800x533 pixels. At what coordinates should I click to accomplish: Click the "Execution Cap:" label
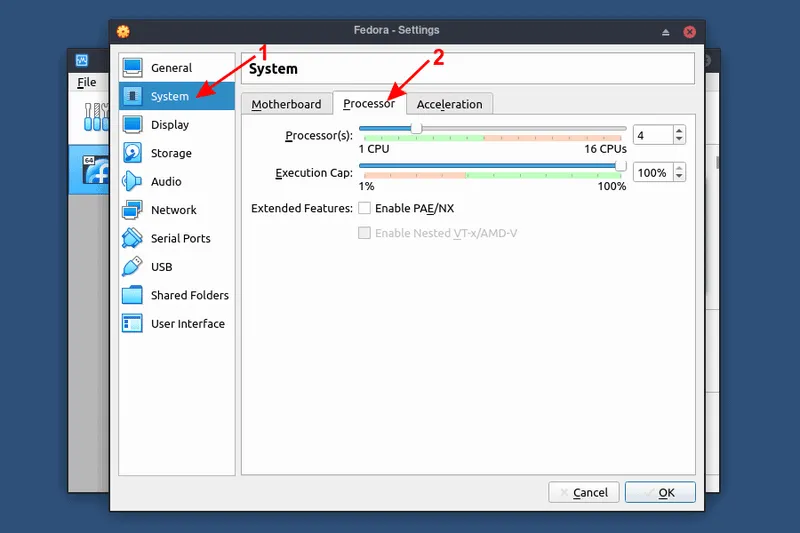click(x=314, y=173)
